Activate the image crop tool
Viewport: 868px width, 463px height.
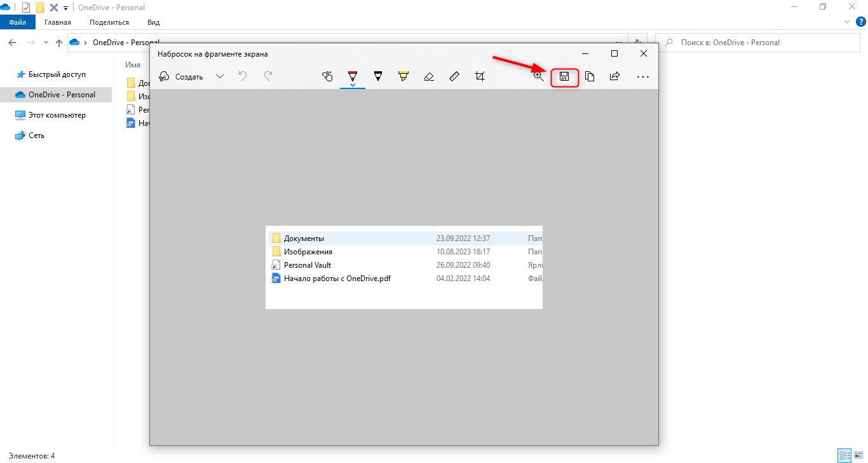480,76
